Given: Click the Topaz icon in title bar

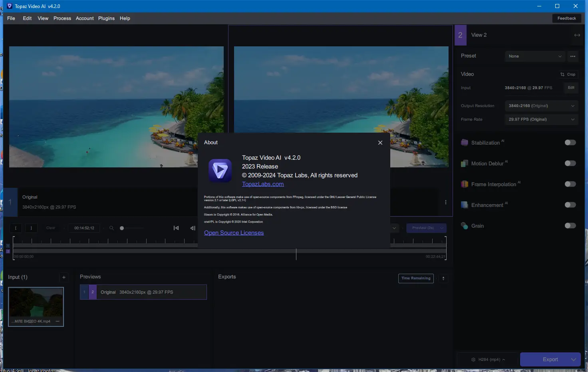Looking at the screenshot, I should pyautogui.click(x=9, y=6).
